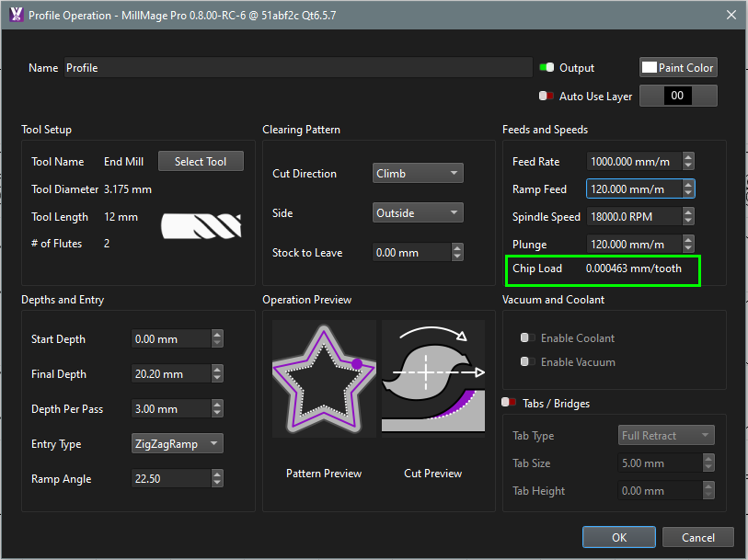
Task: Toggle the Output switch
Action: [x=547, y=68]
